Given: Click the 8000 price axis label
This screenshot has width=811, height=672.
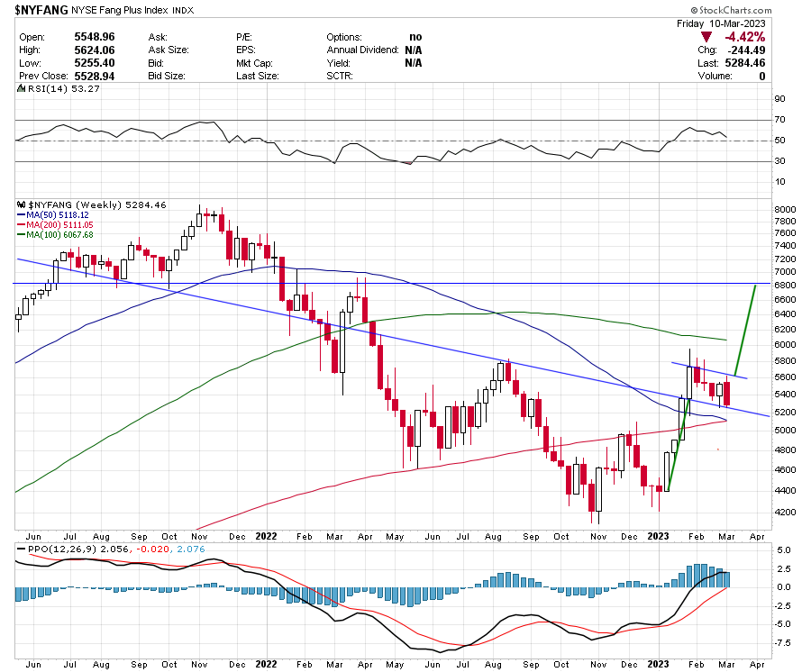Looking at the screenshot, I should [x=785, y=209].
